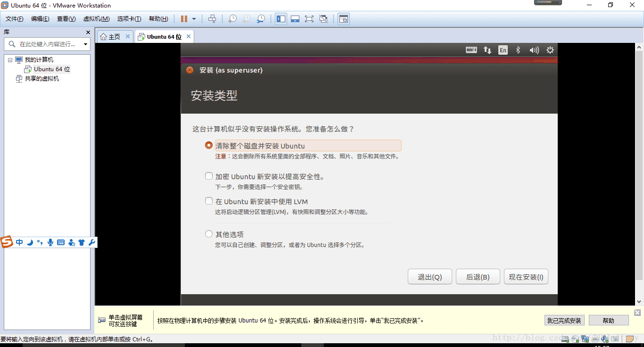Close the 主页 tab
The height and width of the screenshot is (347, 644).
(x=127, y=36)
